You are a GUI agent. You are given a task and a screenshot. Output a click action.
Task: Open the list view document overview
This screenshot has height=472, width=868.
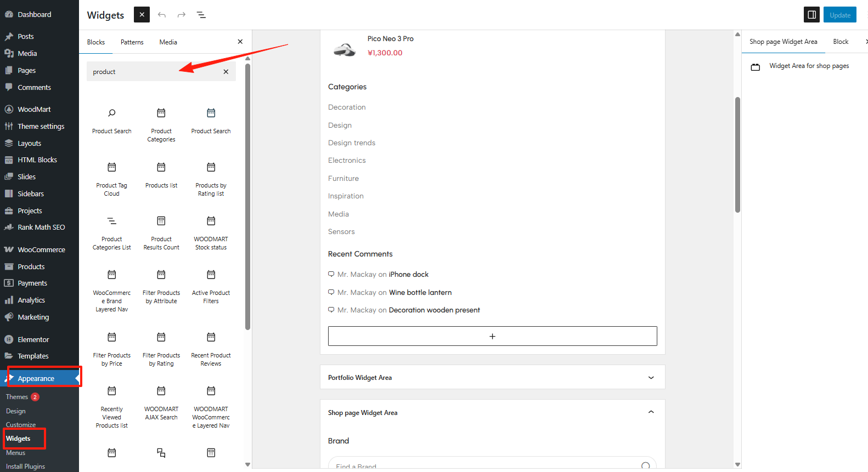point(201,15)
